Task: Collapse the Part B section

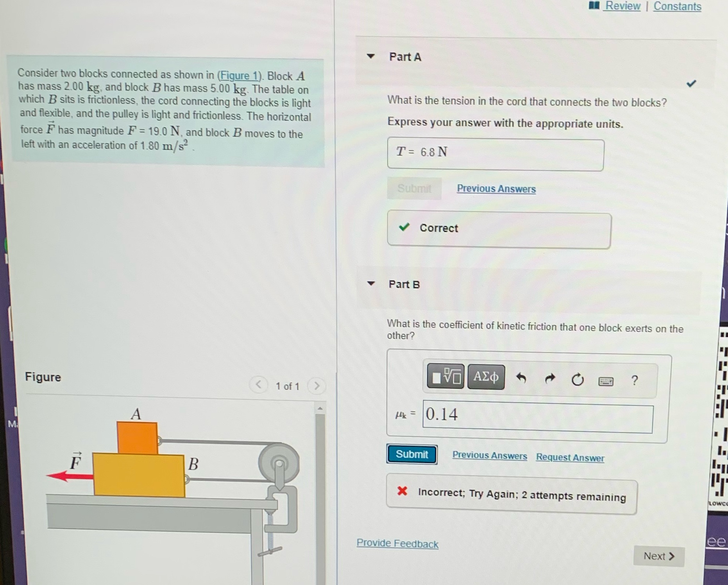Action: (371, 284)
